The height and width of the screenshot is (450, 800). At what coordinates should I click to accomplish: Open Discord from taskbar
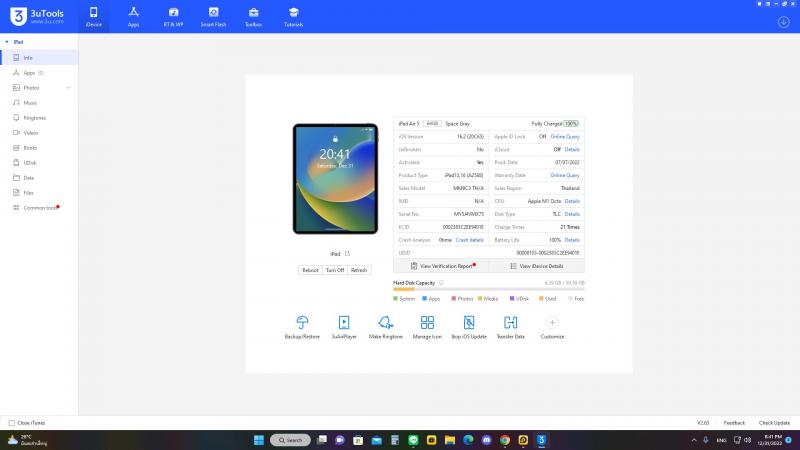point(486,440)
